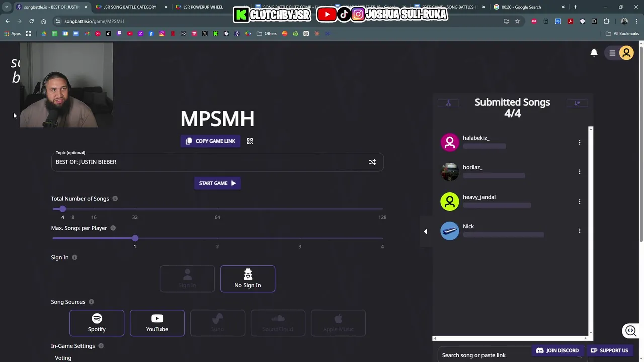Open options menu for heavy_jandal song
Viewport: 644px width, 362px height.
[580, 202]
